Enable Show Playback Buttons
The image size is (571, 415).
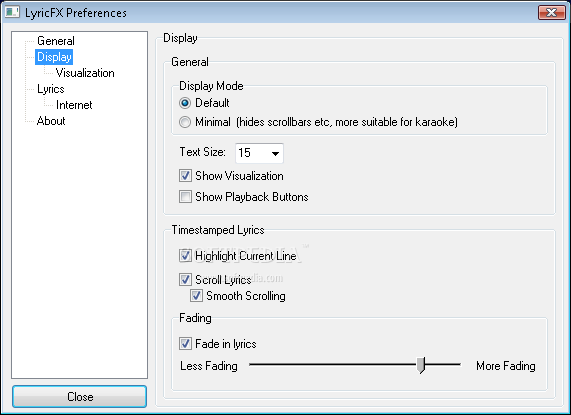185,197
